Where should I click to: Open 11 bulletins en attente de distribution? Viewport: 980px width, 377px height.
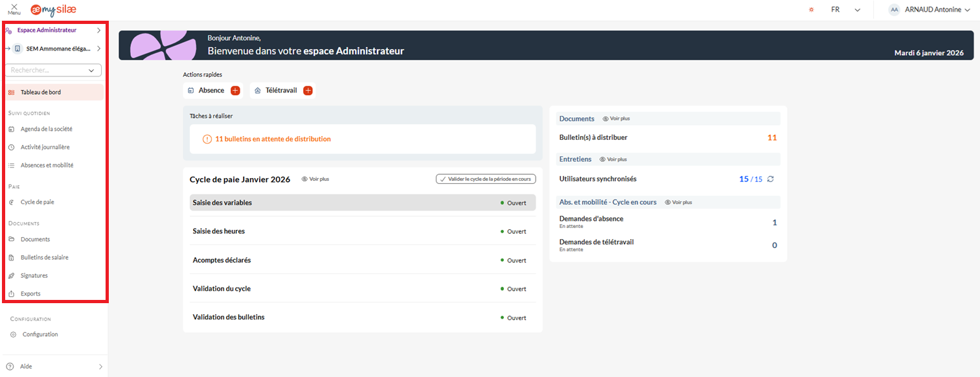click(x=273, y=139)
